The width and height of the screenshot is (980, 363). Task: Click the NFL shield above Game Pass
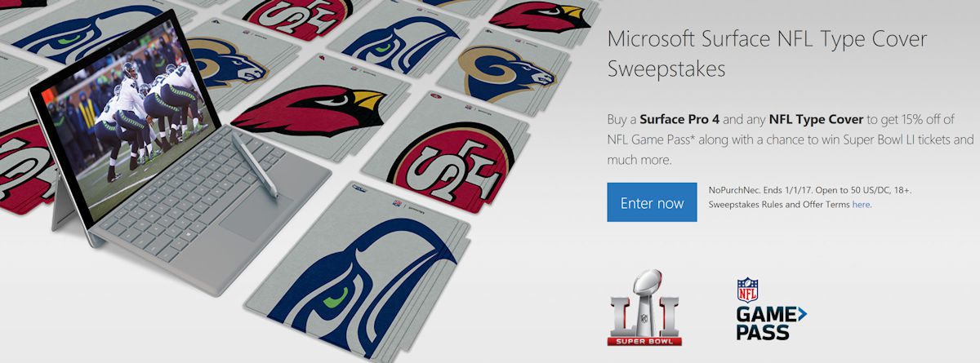(x=747, y=290)
